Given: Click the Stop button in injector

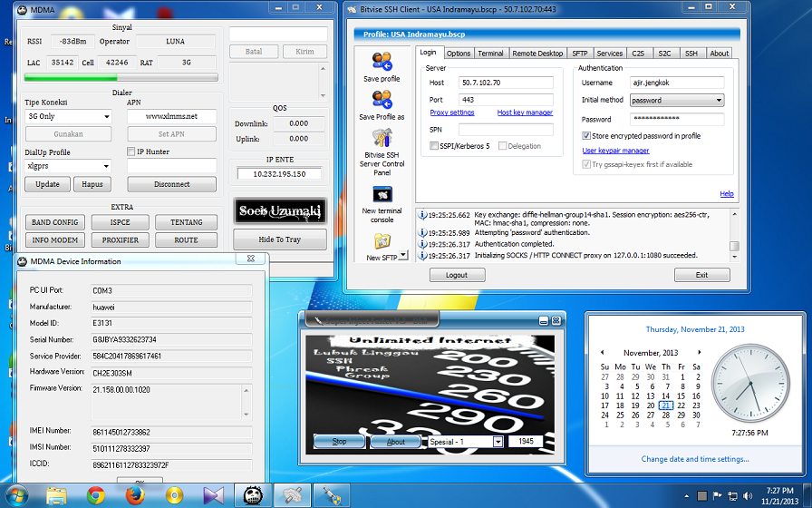Looking at the screenshot, I should [339, 442].
